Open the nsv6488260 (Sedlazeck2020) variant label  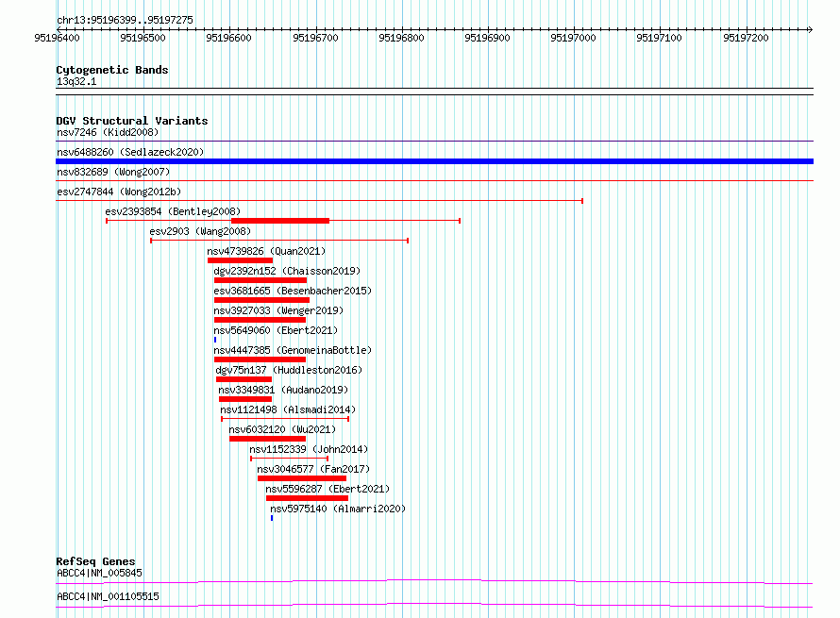pyautogui.click(x=130, y=152)
